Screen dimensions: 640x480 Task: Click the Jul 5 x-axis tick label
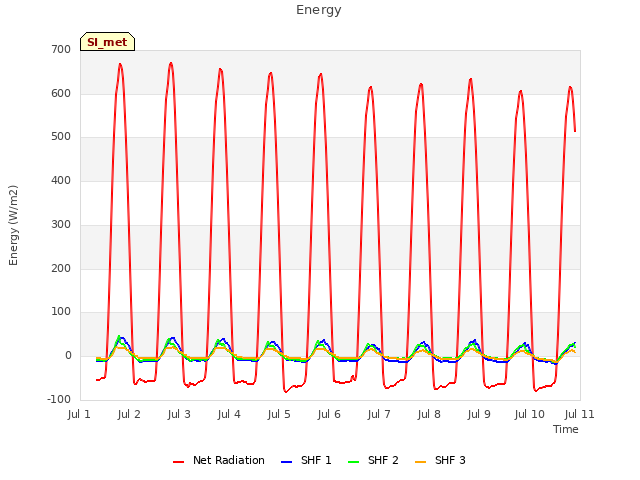pyautogui.click(x=279, y=414)
